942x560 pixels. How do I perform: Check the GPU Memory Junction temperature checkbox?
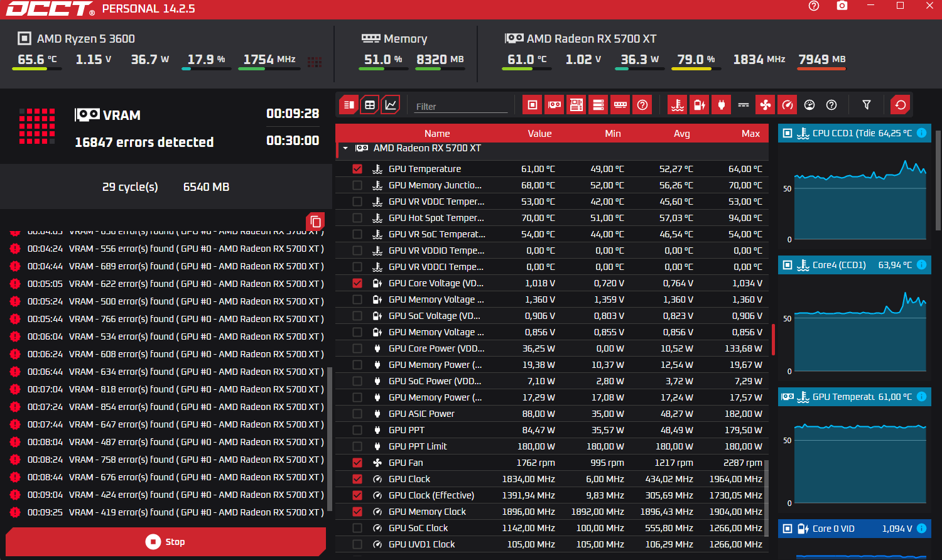coord(357,185)
